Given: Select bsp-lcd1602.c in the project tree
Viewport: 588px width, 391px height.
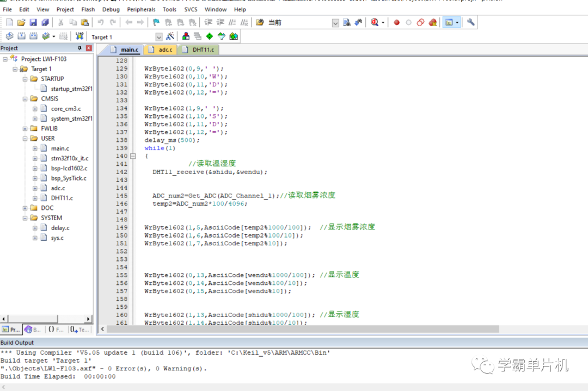Looking at the screenshot, I should pyautogui.click(x=69, y=169).
